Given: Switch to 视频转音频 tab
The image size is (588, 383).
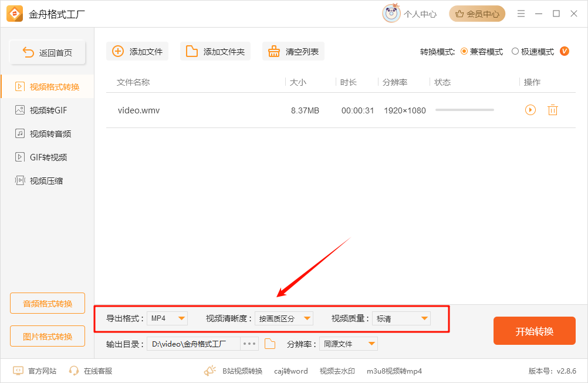Looking at the screenshot, I should tap(48, 134).
